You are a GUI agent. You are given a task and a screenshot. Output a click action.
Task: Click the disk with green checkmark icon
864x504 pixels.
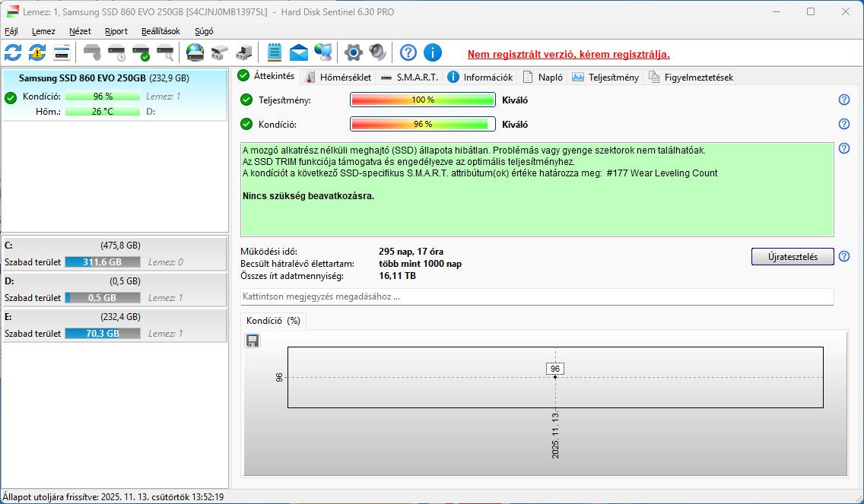pyautogui.click(x=141, y=53)
